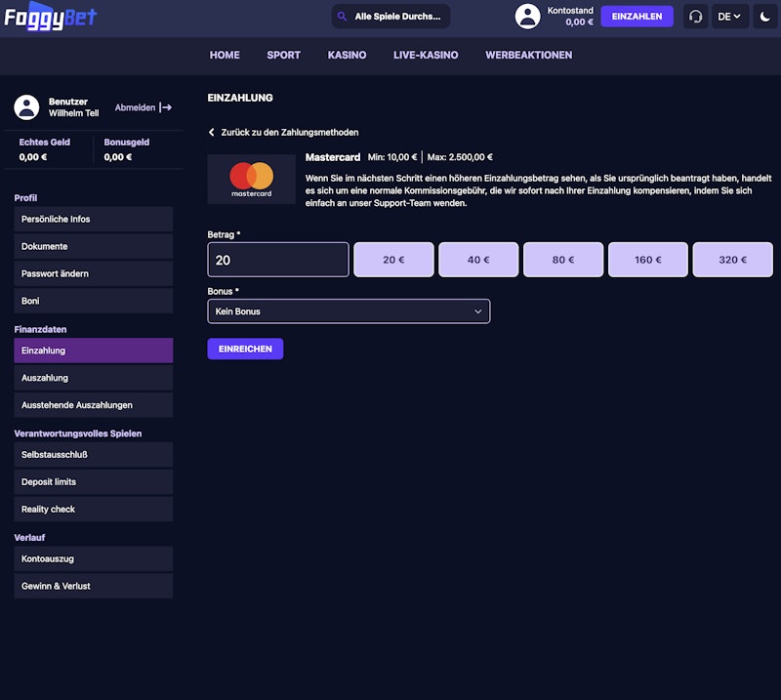Click the EINZAHLEN button in header
The image size is (781, 700).
click(637, 17)
